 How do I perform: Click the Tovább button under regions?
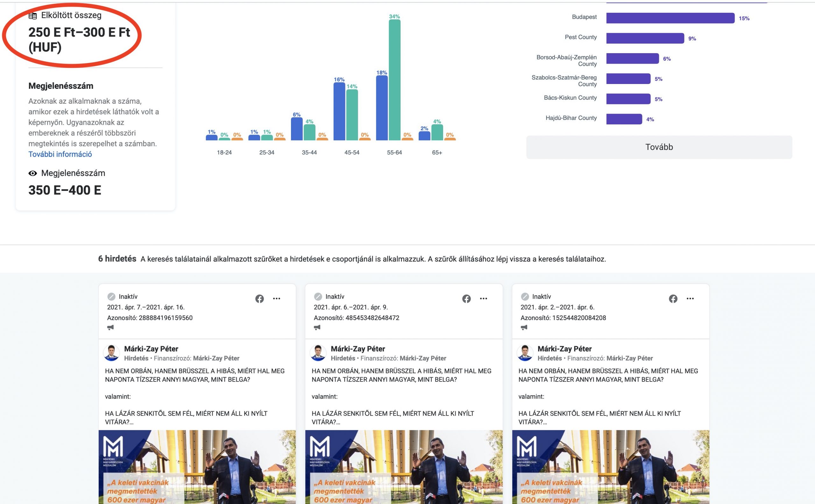coord(659,147)
